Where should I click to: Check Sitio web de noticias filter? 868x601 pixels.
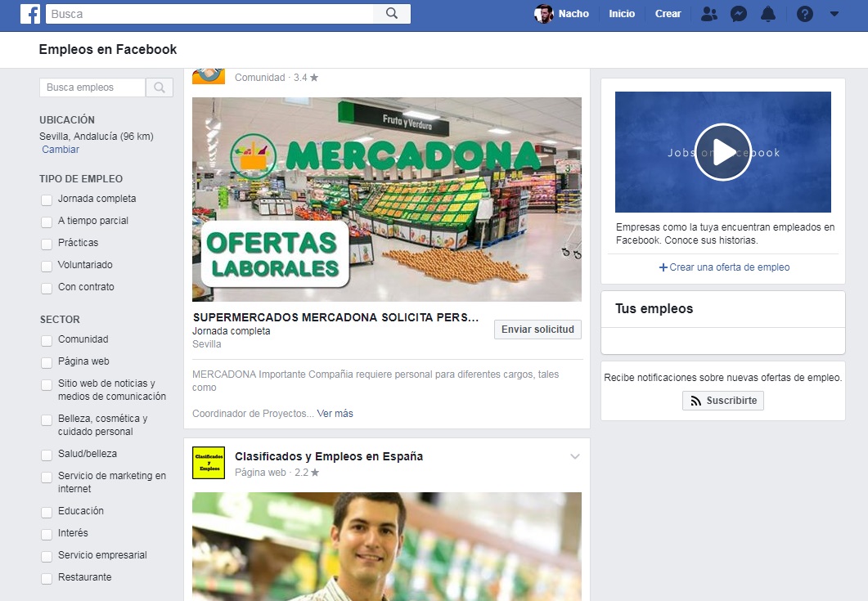point(47,384)
